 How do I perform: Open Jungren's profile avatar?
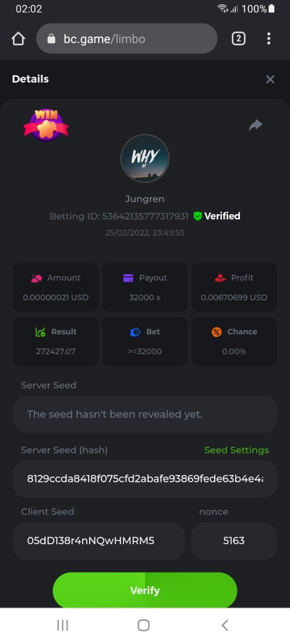(145, 158)
